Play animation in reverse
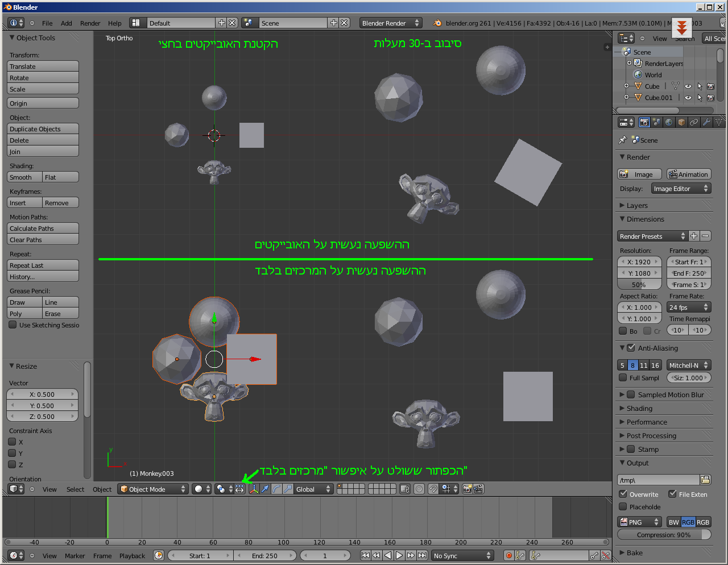The width and height of the screenshot is (728, 565). coord(388,555)
